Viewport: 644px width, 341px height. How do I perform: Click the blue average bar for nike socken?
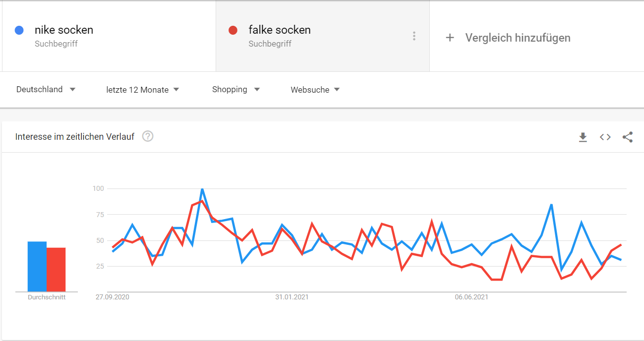37,267
